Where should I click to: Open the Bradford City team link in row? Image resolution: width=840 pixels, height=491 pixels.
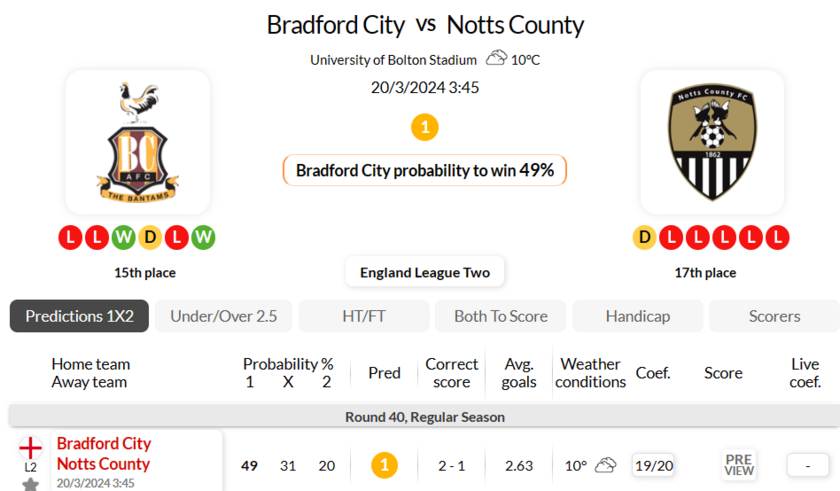[x=104, y=443]
